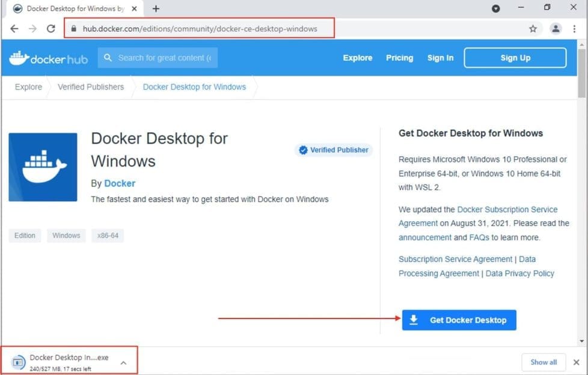
Task: Click the forward navigation arrow
Action: point(32,29)
